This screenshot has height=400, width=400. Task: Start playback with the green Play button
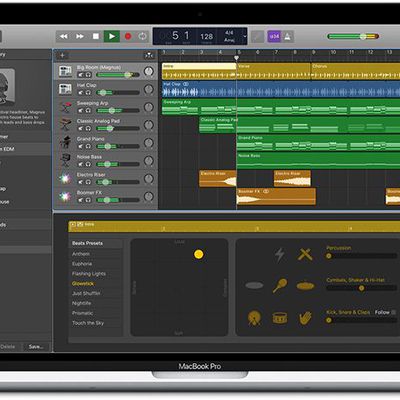[x=112, y=36]
